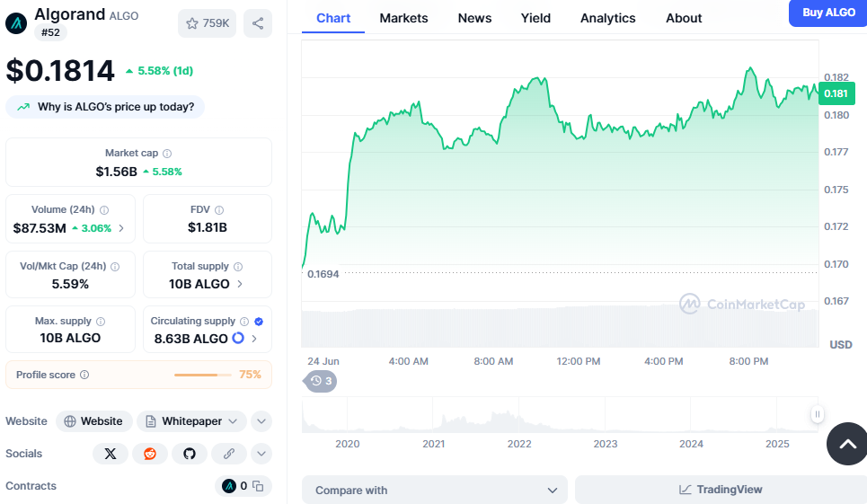Open the GitHub social link
The width and height of the screenshot is (867, 504).
[190, 454]
